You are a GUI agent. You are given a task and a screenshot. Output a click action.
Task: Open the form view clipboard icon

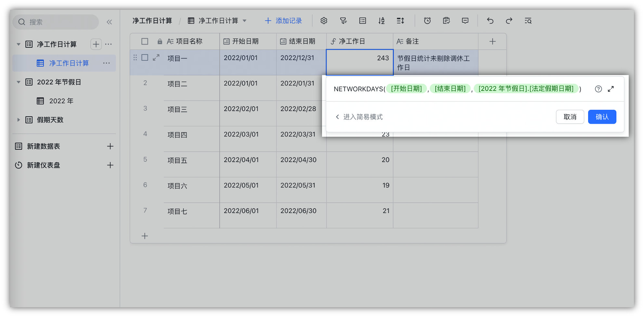(x=446, y=20)
